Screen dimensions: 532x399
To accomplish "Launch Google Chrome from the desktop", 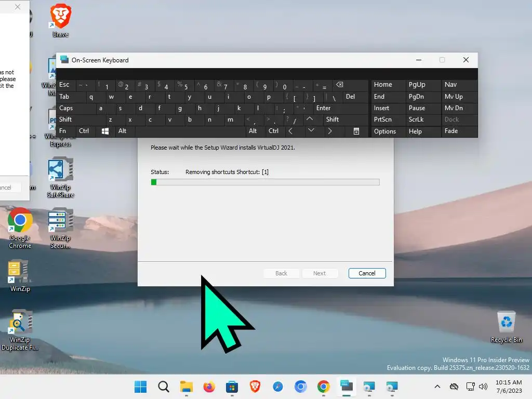I will point(20,228).
